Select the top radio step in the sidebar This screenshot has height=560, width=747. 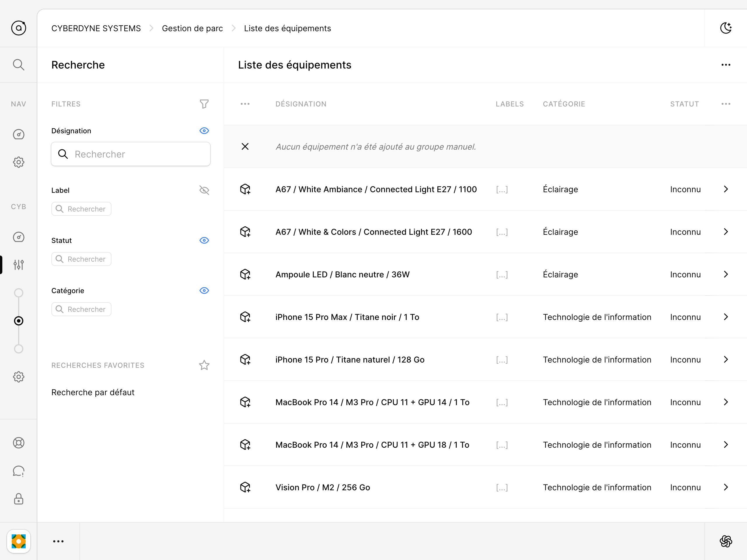[x=19, y=293]
